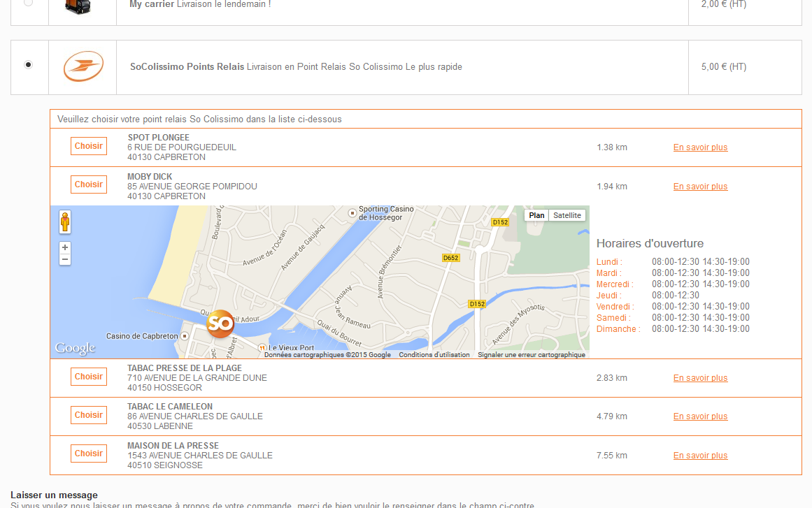This screenshot has height=508, width=812.
Task: Open En savoir plus for TABAC LE CAMELEON
Action: [700, 416]
